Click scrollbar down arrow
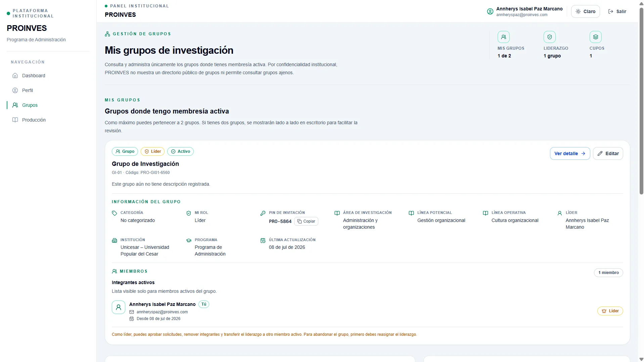Viewport: 644px width, 362px height. pyautogui.click(x=641, y=359)
